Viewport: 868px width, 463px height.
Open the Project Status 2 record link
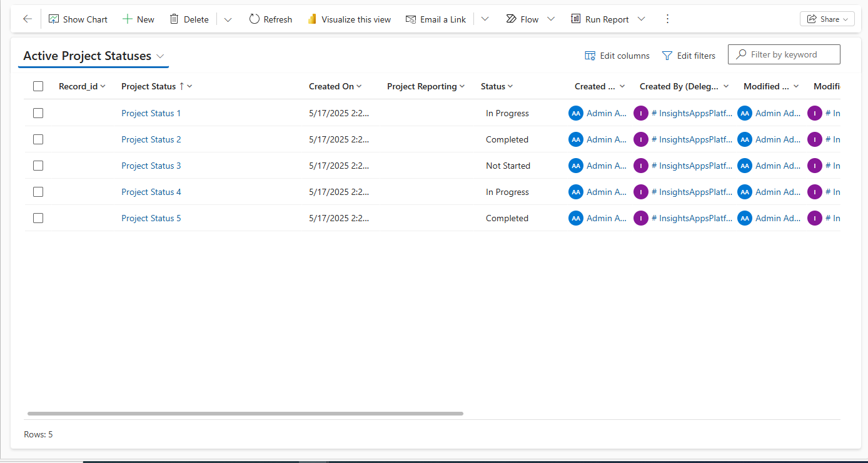coord(151,139)
